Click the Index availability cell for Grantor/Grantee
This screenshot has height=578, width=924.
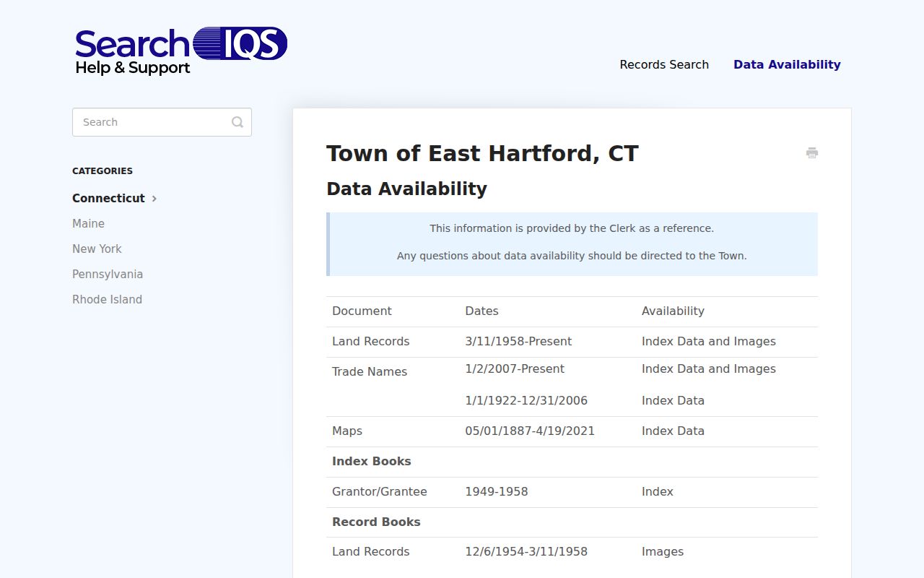tap(658, 492)
